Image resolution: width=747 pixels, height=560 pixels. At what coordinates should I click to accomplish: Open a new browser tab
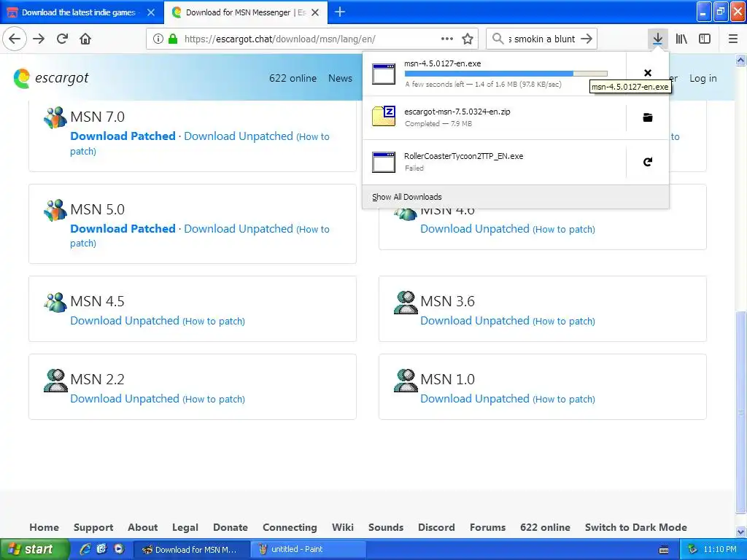tap(340, 12)
